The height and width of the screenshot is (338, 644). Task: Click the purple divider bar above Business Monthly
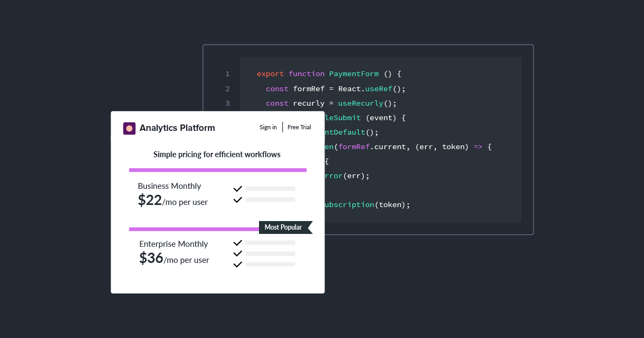tap(218, 169)
